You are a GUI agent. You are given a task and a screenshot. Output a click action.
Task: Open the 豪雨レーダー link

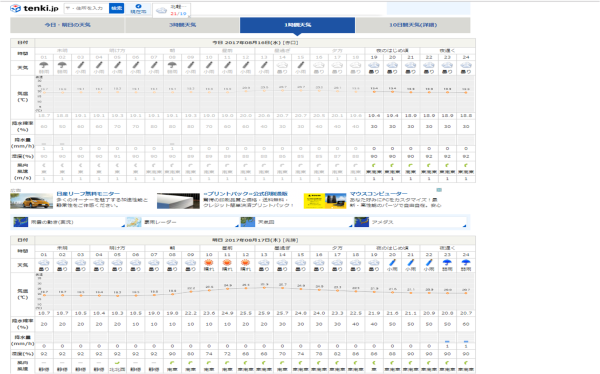(160, 222)
